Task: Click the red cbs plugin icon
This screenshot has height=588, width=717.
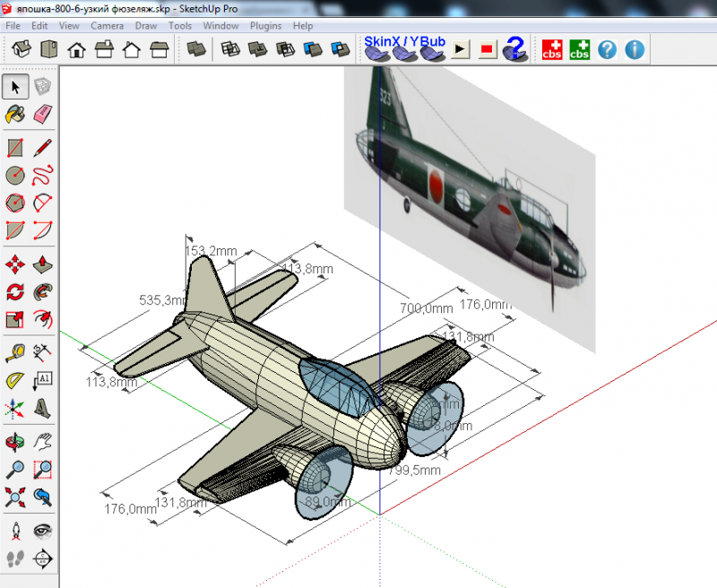Action: [552, 49]
